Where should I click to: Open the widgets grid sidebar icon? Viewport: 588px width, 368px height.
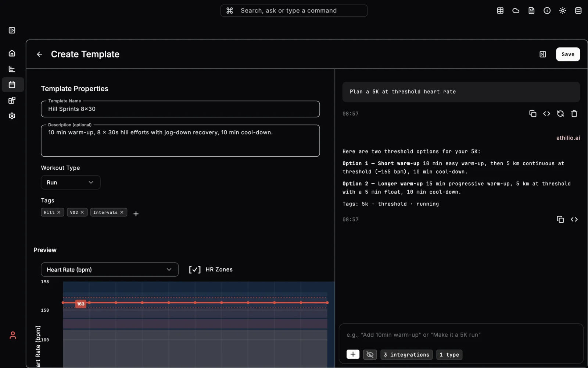tap(12, 100)
